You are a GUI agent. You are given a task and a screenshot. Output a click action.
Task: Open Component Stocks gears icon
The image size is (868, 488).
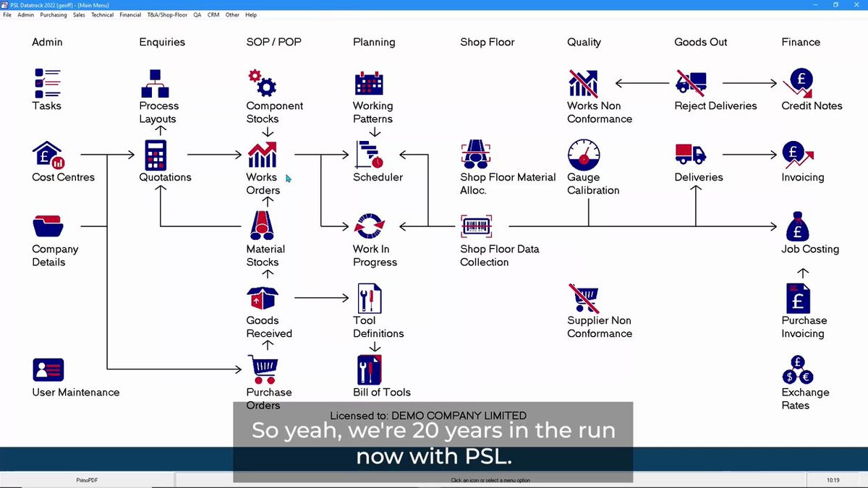coord(262,83)
